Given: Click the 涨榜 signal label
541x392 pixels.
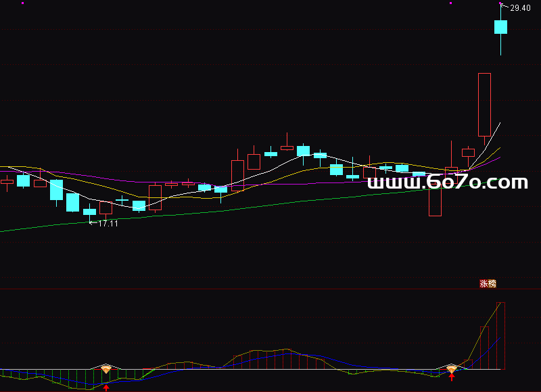Looking at the screenshot, I should tap(488, 284).
